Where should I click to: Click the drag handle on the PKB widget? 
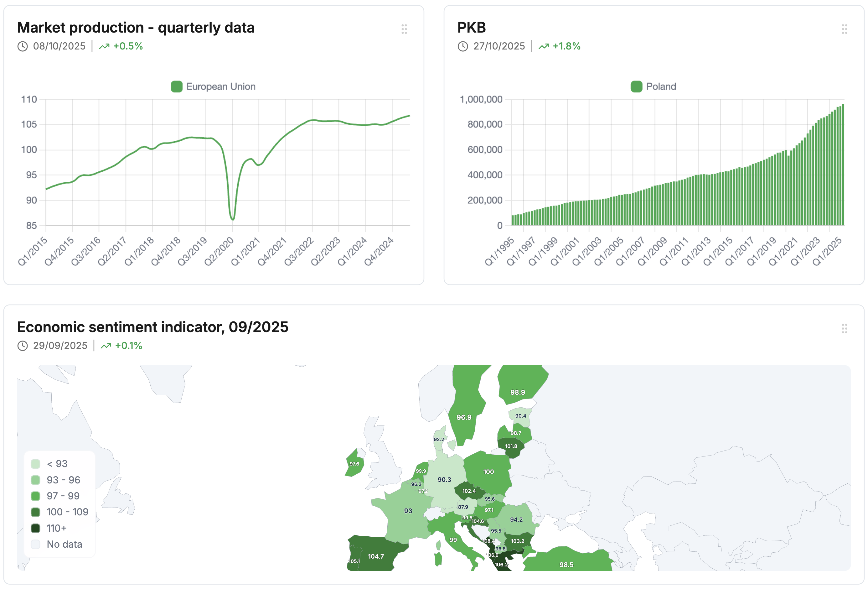[845, 29]
